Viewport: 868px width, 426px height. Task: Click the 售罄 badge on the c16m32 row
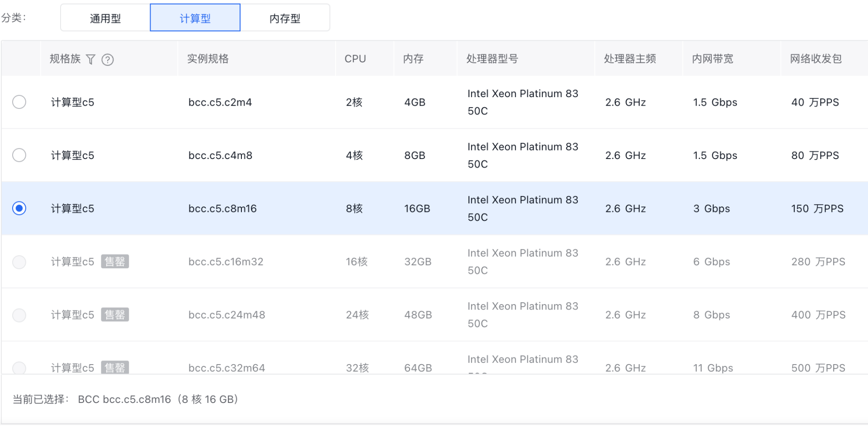(x=115, y=262)
